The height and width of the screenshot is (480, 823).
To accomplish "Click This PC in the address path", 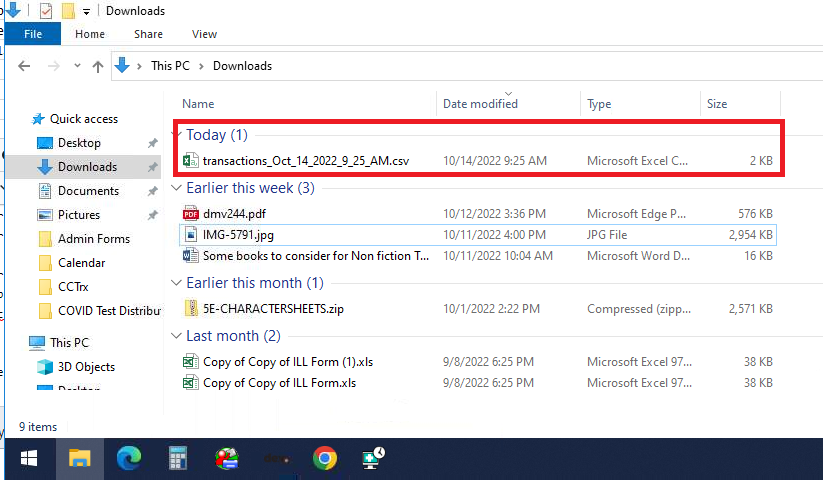I will (x=170, y=66).
